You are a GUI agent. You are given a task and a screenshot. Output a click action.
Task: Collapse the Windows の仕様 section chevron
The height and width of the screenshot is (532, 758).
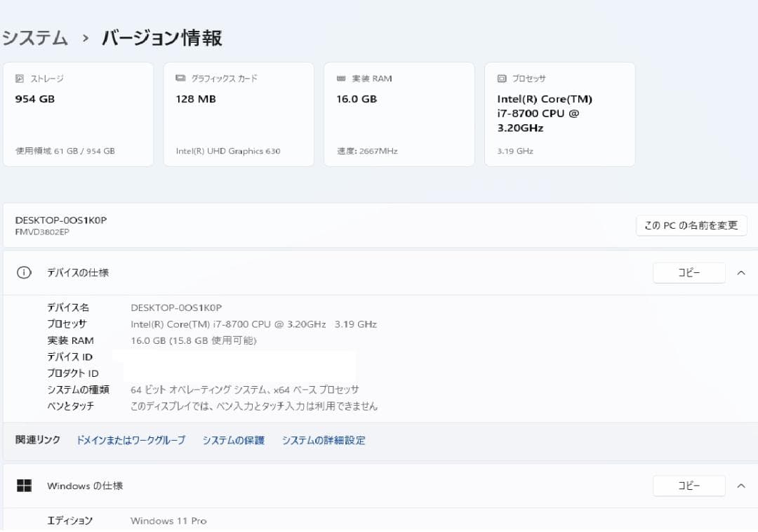click(741, 485)
